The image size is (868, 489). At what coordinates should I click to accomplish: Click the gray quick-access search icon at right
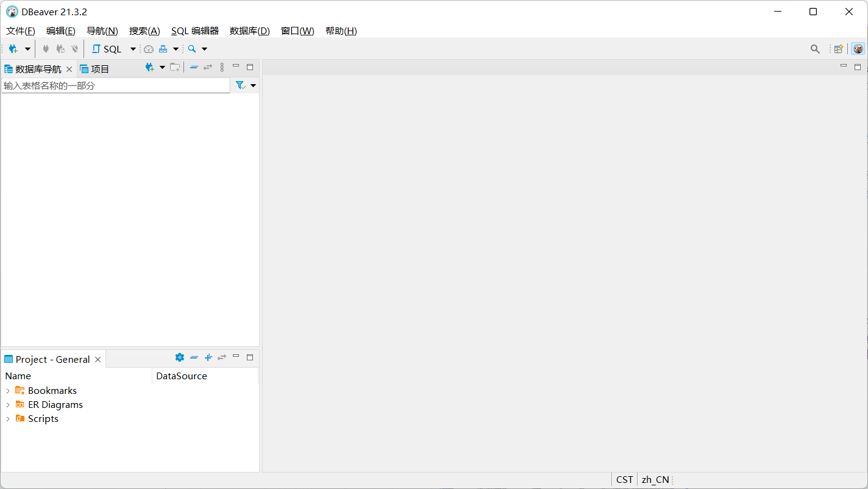pos(815,49)
